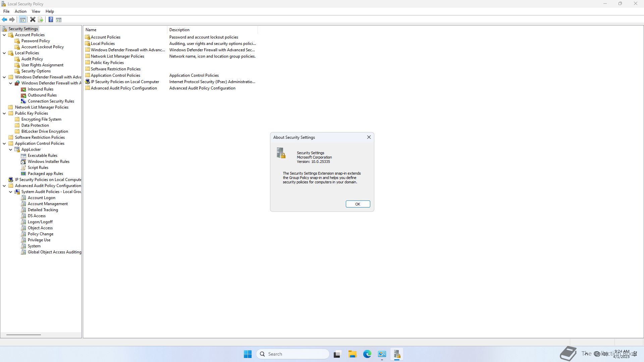Open the Help menu
Viewport: 644px width, 362px height.
click(50, 11)
